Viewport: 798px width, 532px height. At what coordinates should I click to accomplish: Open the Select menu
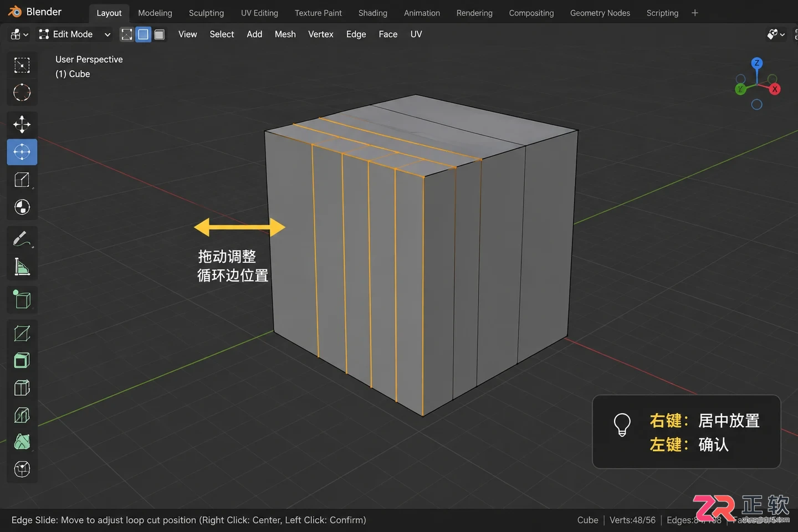coord(222,34)
